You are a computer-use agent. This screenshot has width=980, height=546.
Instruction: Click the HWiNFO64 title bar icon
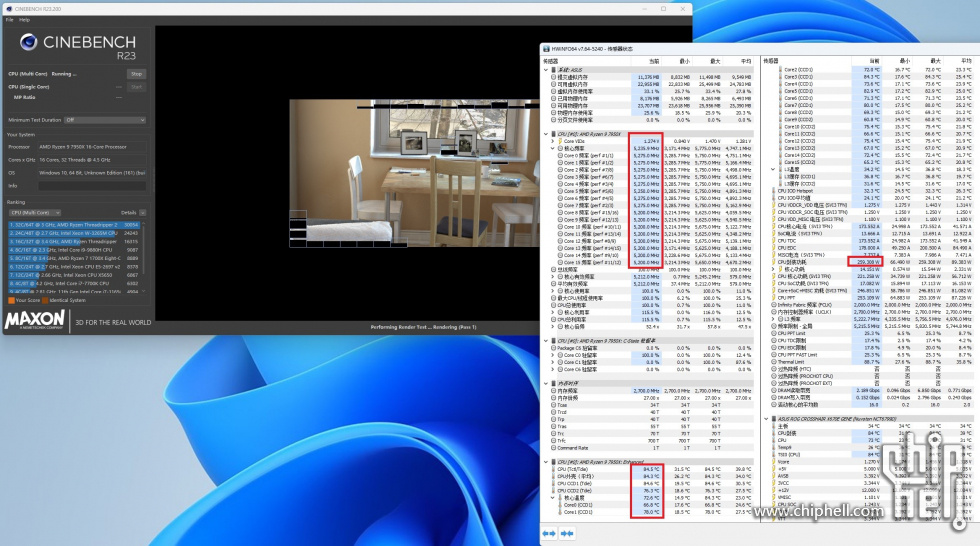click(x=546, y=48)
